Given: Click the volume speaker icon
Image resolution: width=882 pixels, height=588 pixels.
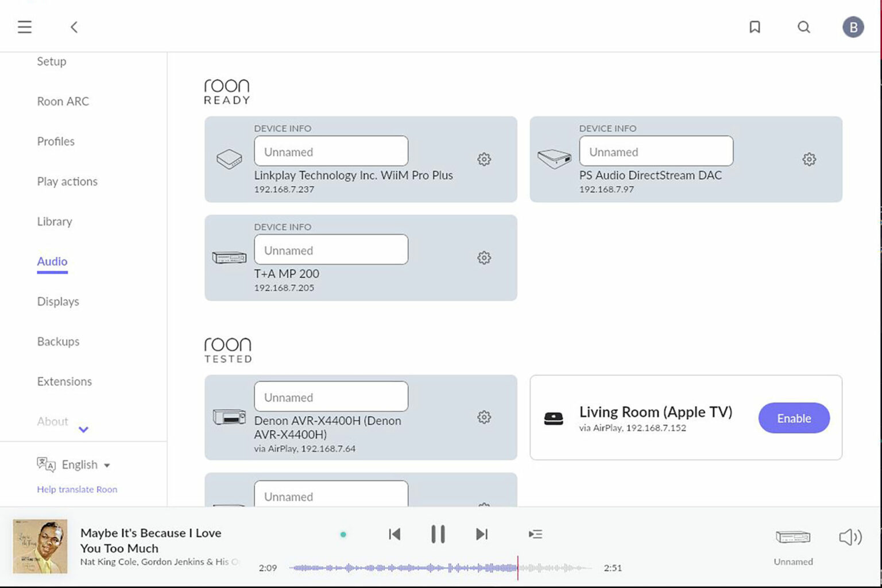Looking at the screenshot, I should coord(850,537).
